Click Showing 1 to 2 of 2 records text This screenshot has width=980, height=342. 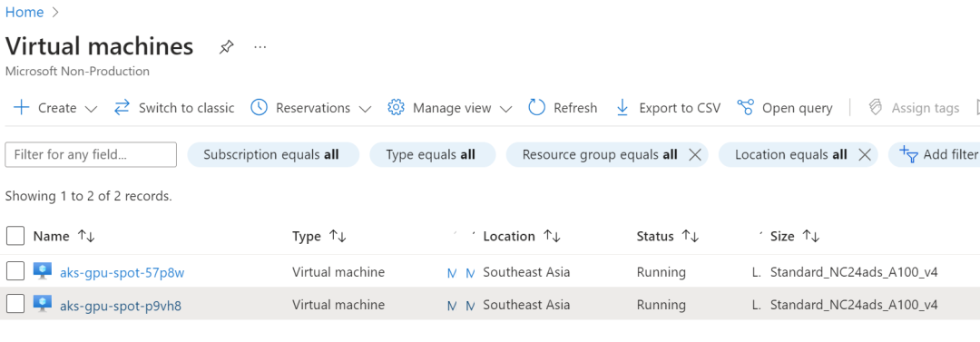pyautogui.click(x=88, y=196)
